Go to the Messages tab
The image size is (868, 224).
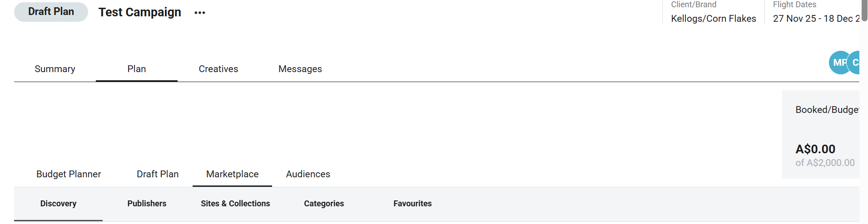(300, 69)
